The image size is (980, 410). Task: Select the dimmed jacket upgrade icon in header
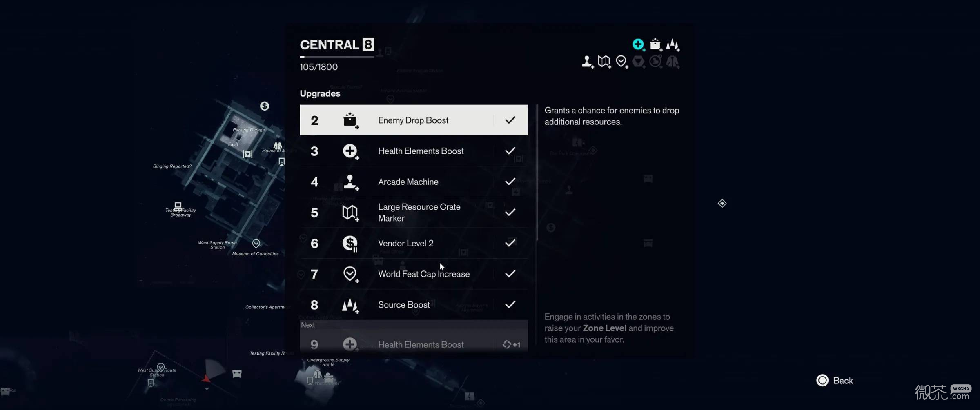tap(673, 62)
